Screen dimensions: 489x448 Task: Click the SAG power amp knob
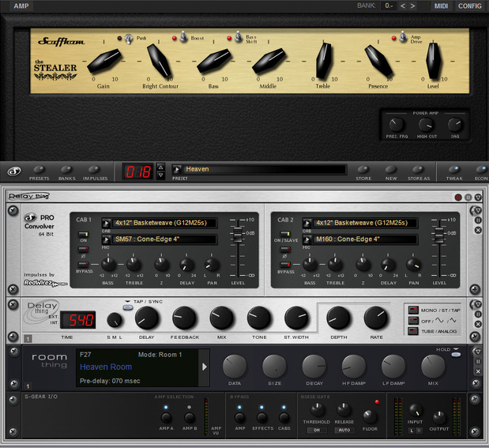[455, 125]
